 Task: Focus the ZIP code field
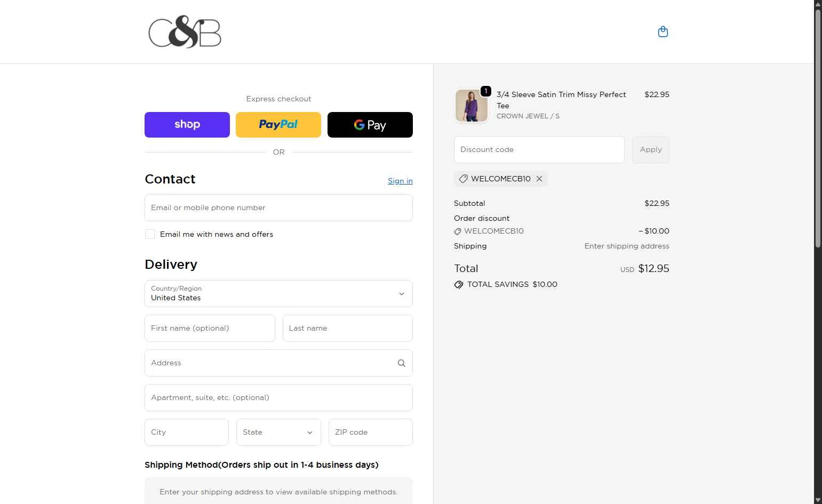(371, 433)
